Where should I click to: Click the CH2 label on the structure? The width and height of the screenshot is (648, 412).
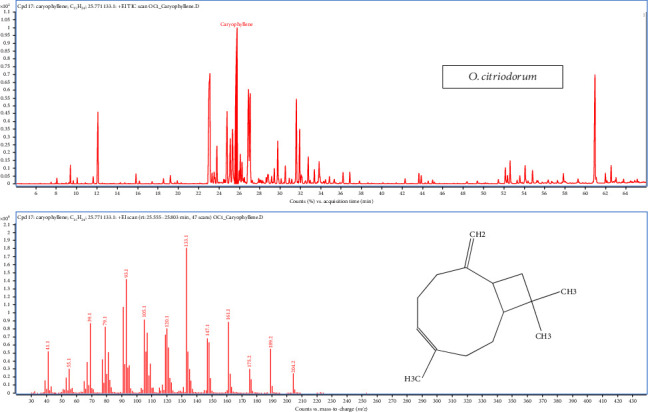click(477, 235)
